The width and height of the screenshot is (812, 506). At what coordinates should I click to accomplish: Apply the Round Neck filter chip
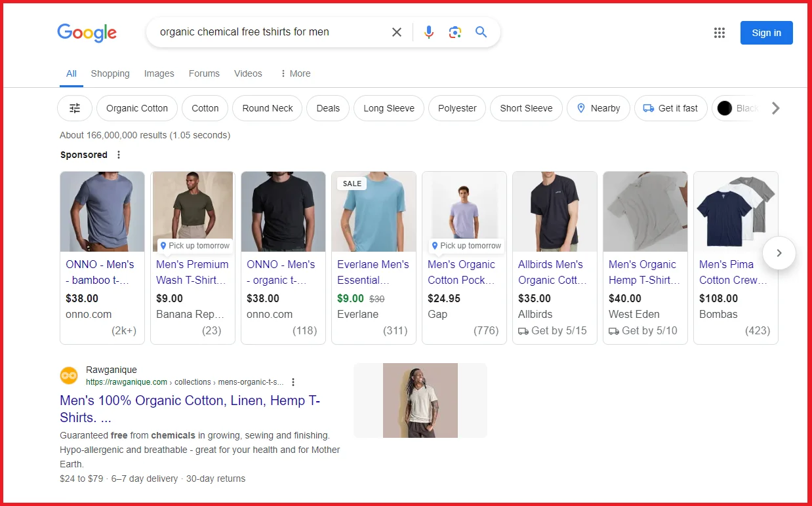click(268, 108)
